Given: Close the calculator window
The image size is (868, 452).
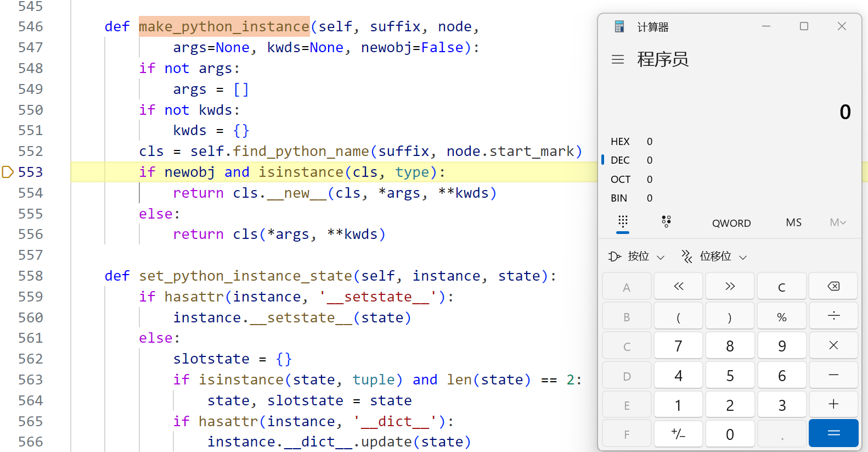Looking at the screenshot, I should (x=842, y=26).
